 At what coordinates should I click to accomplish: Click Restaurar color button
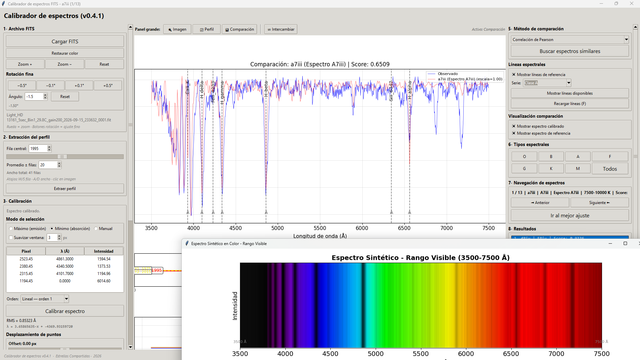pos(64,53)
